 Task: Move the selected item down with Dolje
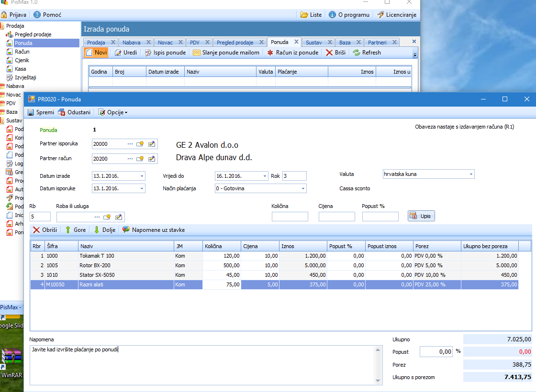click(x=105, y=230)
